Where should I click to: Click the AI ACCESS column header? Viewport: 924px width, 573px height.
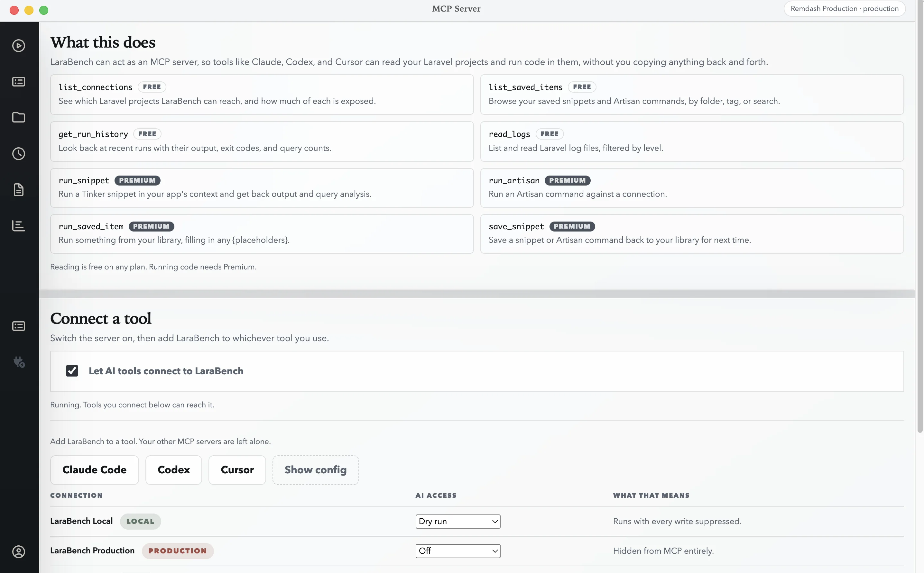(436, 496)
